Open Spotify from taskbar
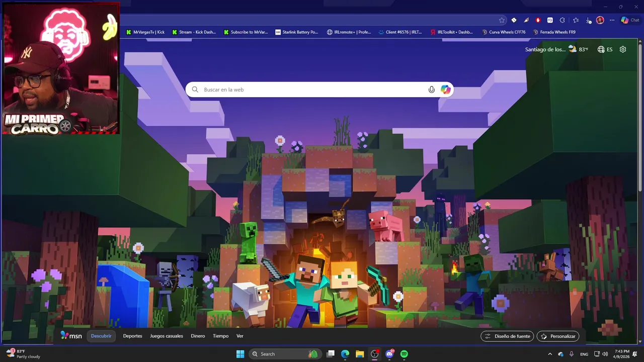644x362 pixels. click(x=404, y=354)
